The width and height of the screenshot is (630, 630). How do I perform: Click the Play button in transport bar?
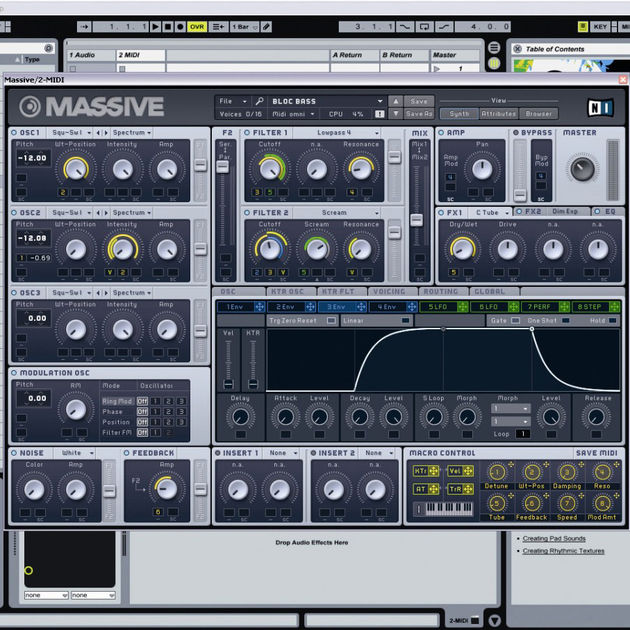click(x=155, y=27)
